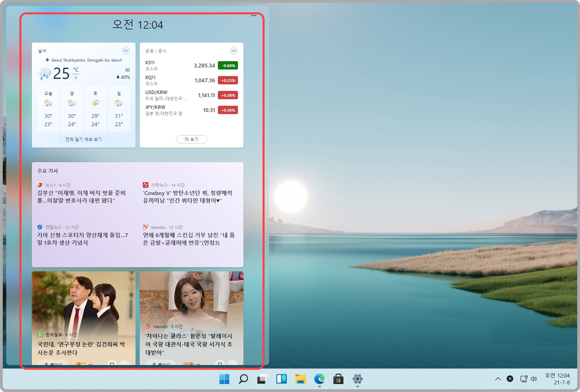Select the 일 forecast day
The width and height of the screenshot is (580, 392).
coord(119,109)
